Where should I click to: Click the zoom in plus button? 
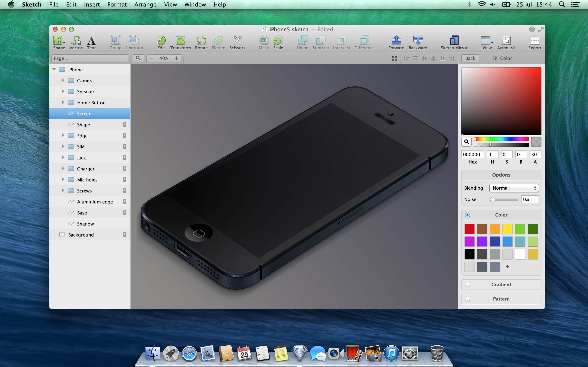[176, 58]
